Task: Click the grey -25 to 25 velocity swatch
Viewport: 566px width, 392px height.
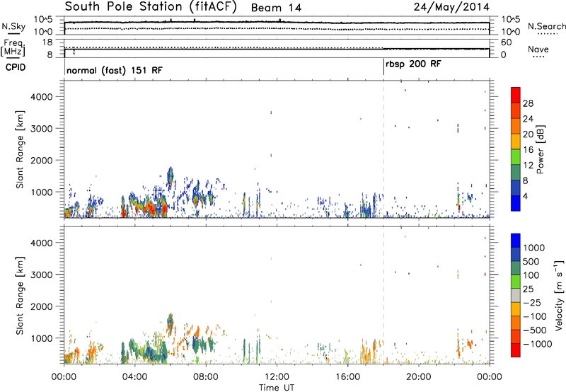Action: coord(516,296)
